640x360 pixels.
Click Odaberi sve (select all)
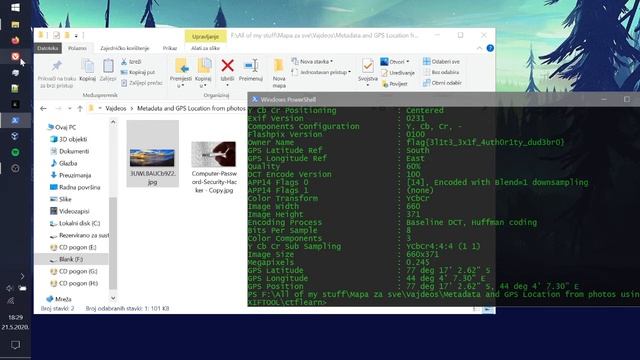[x=441, y=61]
